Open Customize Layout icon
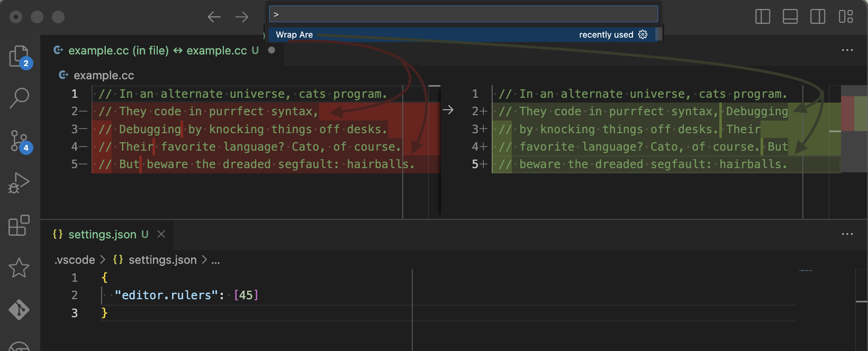 tap(846, 17)
